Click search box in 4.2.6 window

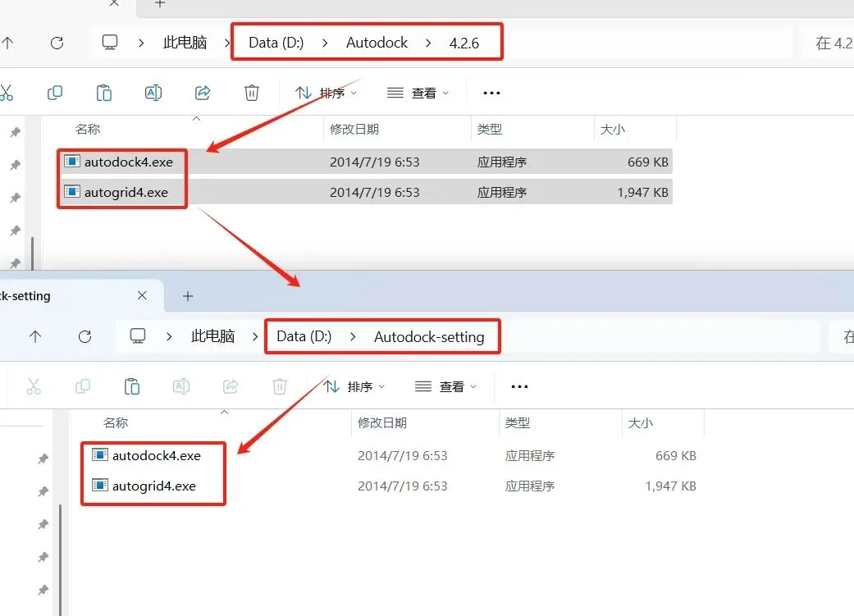(828, 43)
